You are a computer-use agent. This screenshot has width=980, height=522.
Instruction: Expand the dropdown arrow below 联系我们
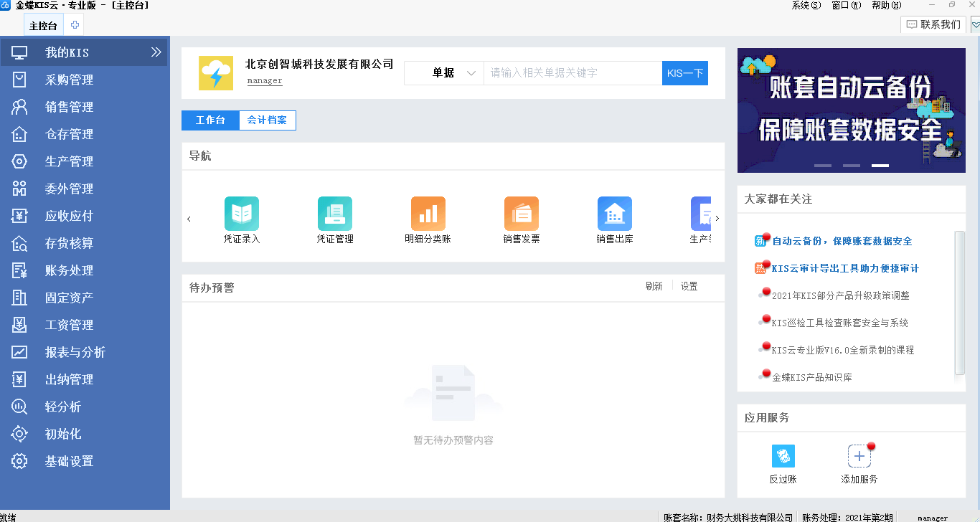975,25
